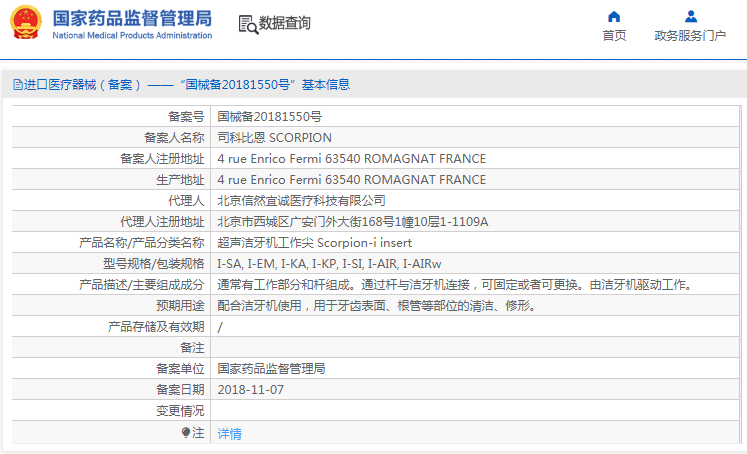
Task: Click the 备案号 row label
Action: coord(186,117)
